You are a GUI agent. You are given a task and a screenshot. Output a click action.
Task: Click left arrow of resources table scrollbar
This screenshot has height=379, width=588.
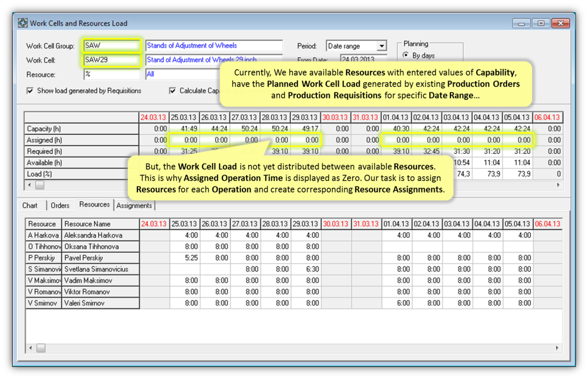[x=31, y=348]
